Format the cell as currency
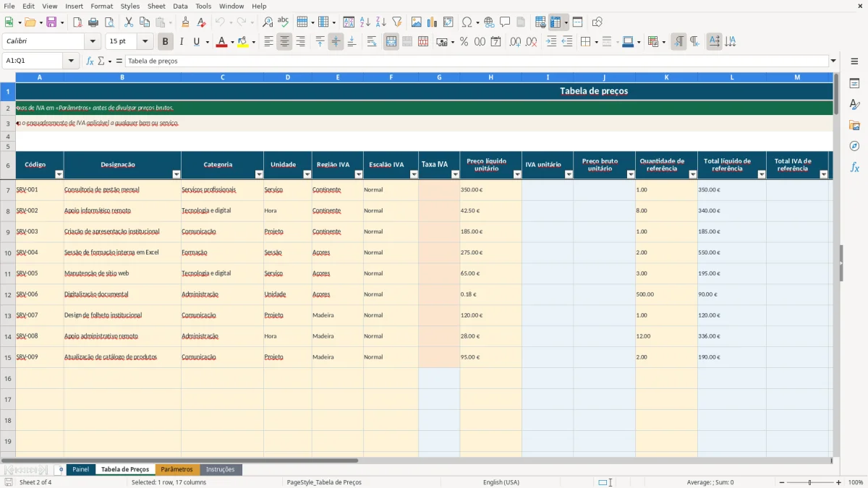The width and height of the screenshot is (868, 488). [442, 42]
